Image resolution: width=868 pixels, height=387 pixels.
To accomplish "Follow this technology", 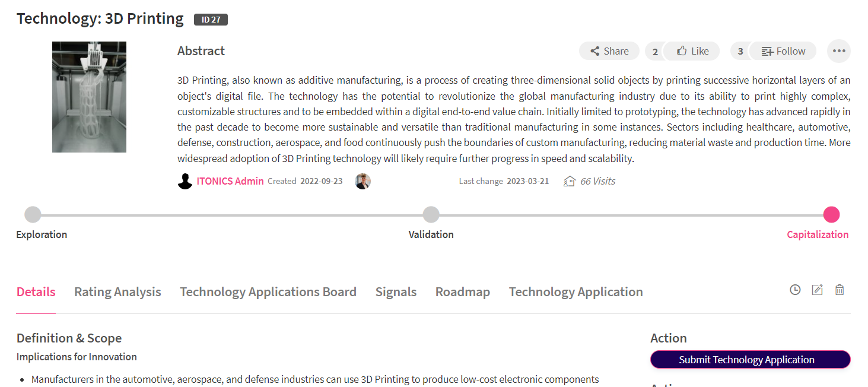I will pos(783,51).
